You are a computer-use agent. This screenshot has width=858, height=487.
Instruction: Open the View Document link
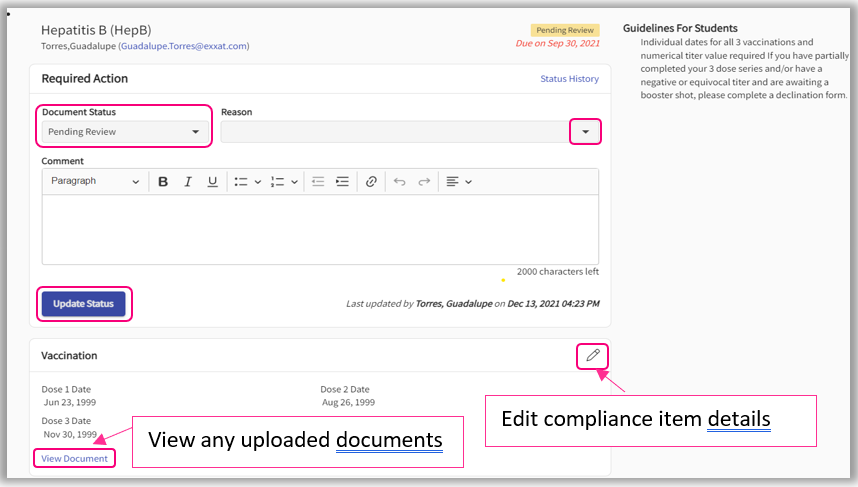click(x=74, y=458)
